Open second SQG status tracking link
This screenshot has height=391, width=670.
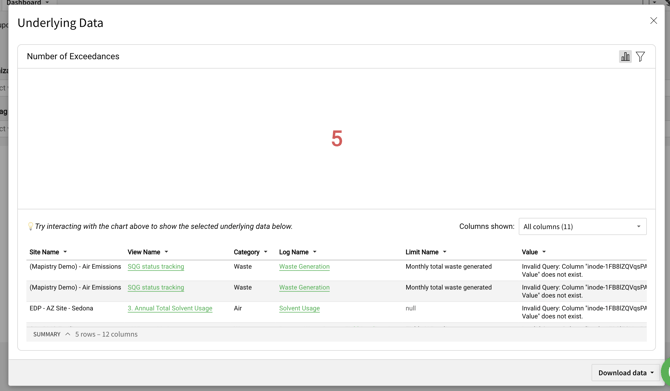coord(156,288)
